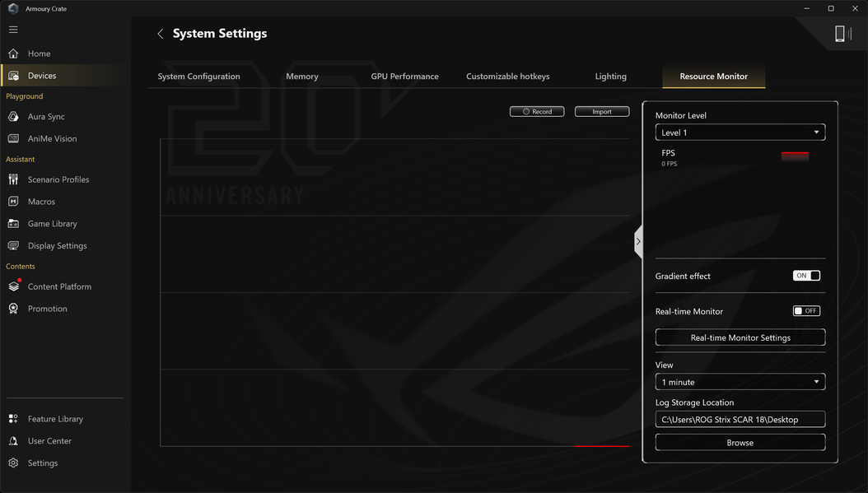Open the Display Settings icon
Image resolution: width=868 pixels, height=493 pixels.
[13, 245]
